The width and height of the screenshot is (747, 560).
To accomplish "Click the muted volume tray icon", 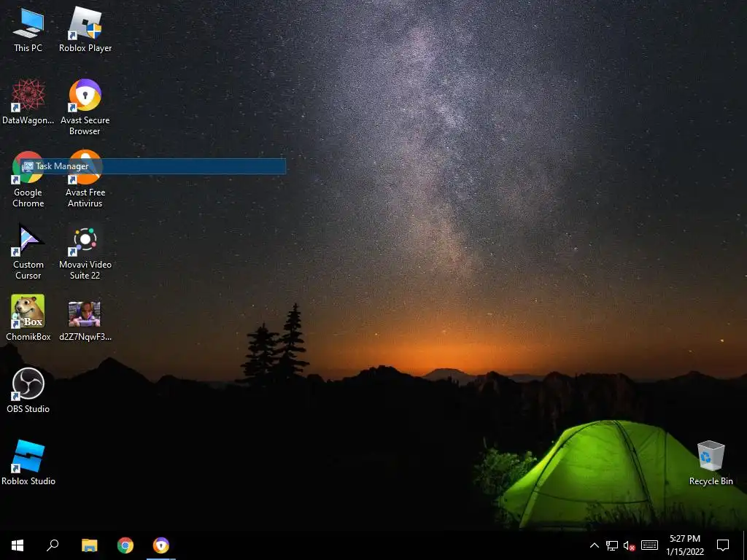I will coord(630,545).
